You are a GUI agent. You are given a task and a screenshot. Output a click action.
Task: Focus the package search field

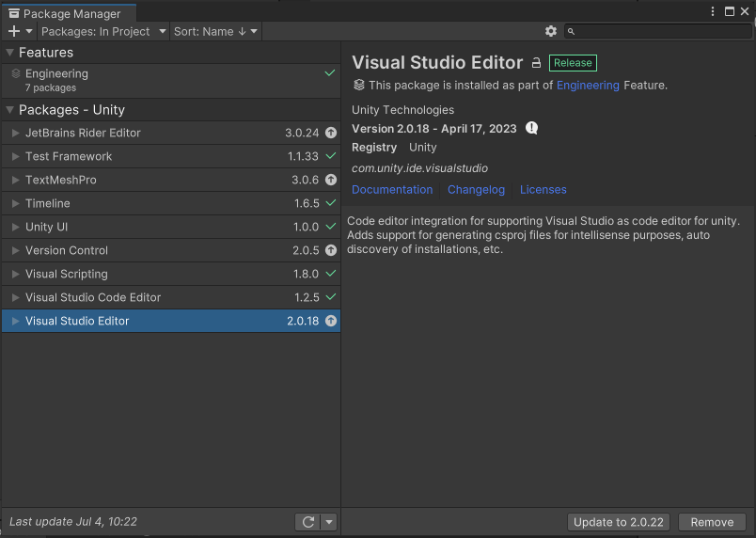click(x=658, y=31)
